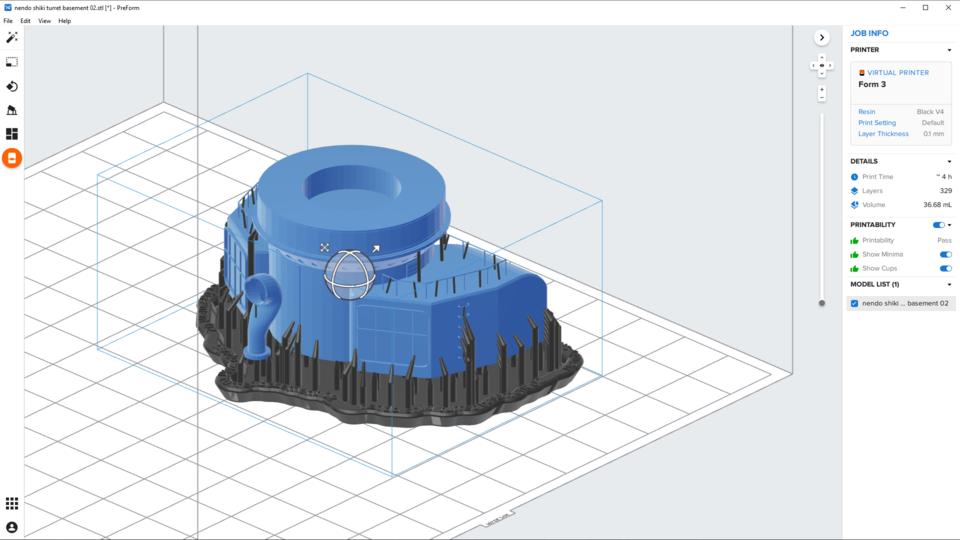This screenshot has height=540, width=960.
Task: Click the Resin setting link
Action: click(866, 111)
